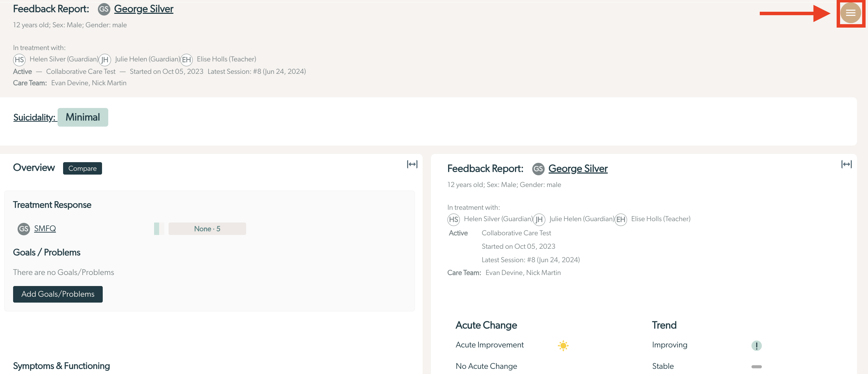Expand the Overview panel width icon
The height and width of the screenshot is (374, 868).
(412, 164)
